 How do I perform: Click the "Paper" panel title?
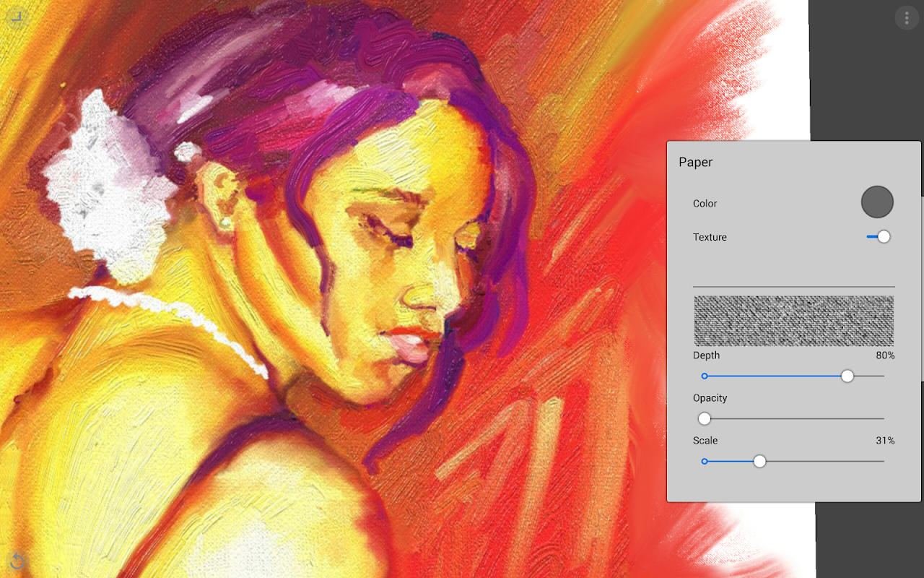click(696, 163)
